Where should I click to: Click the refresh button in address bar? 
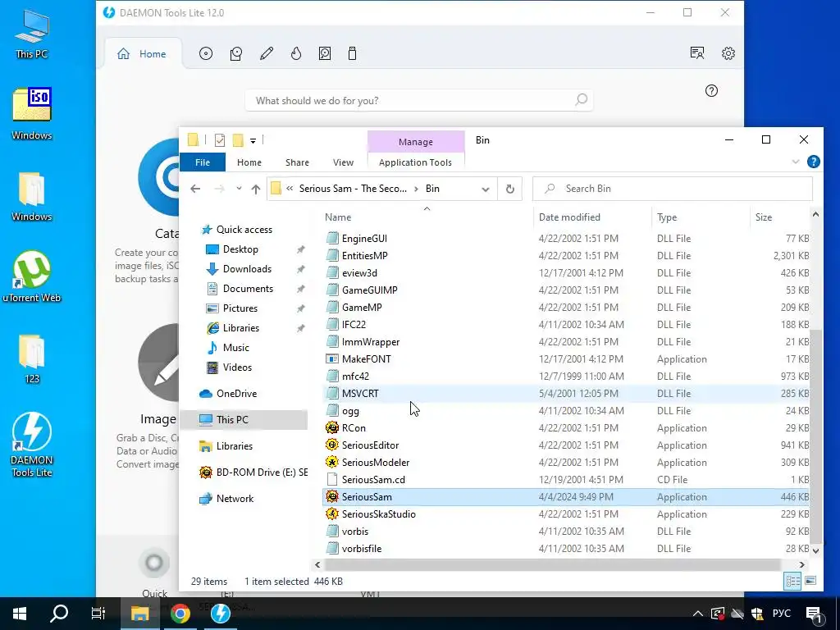pyautogui.click(x=510, y=189)
